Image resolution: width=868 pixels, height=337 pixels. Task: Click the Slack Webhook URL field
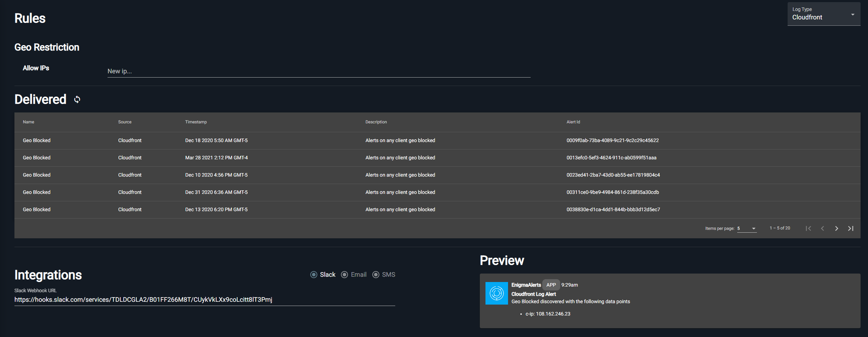pos(204,300)
